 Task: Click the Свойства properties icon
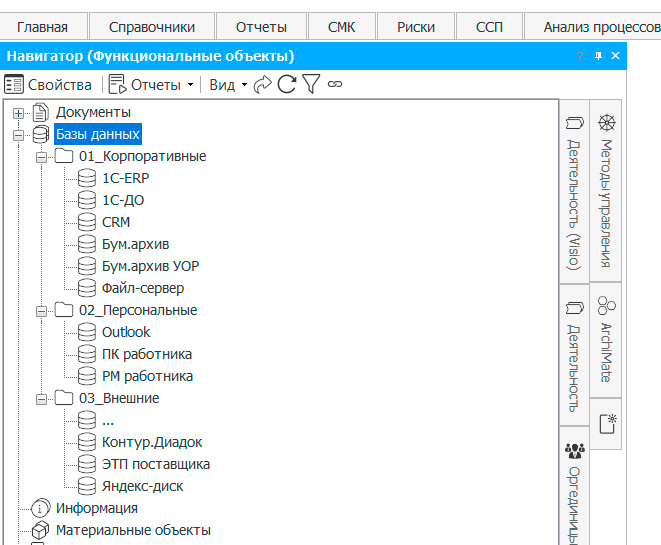pos(15,85)
